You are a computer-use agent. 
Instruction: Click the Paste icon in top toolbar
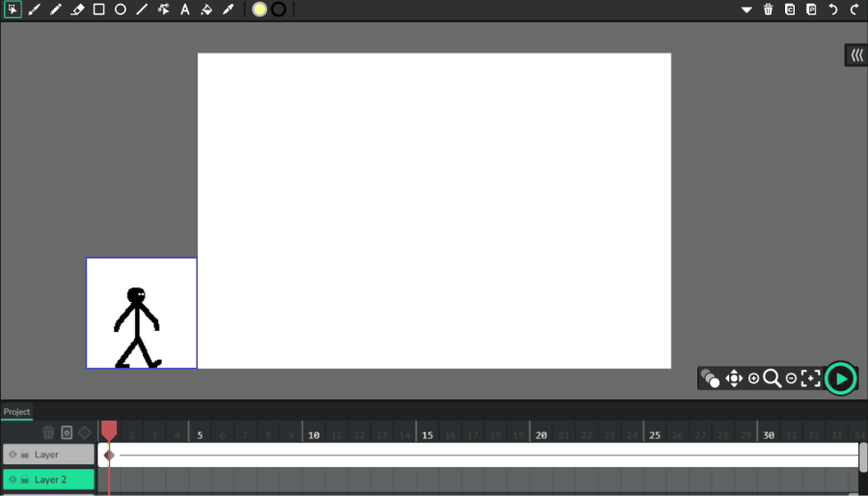pyautogui.click(x=811, y=10)
